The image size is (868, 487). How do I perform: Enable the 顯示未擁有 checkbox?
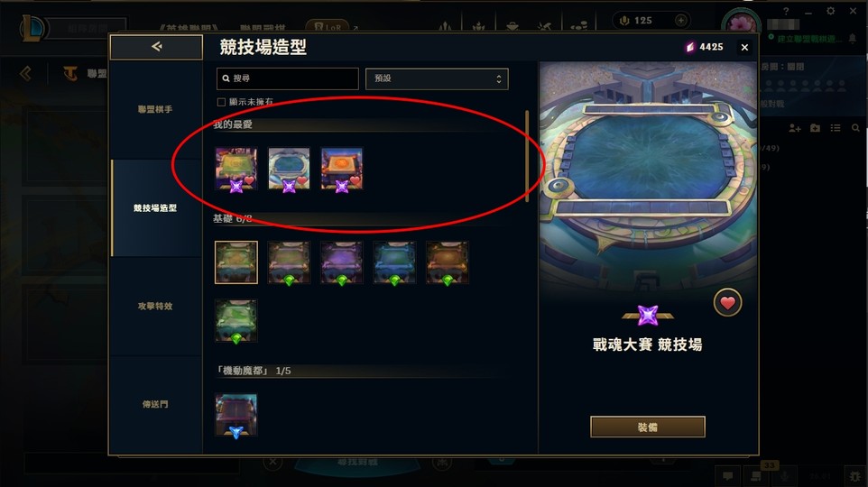(x=221, y=102)
